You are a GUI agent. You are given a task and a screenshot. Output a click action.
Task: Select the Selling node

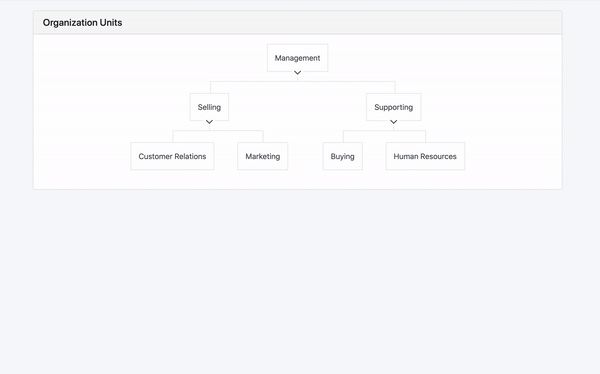[209, 107]
